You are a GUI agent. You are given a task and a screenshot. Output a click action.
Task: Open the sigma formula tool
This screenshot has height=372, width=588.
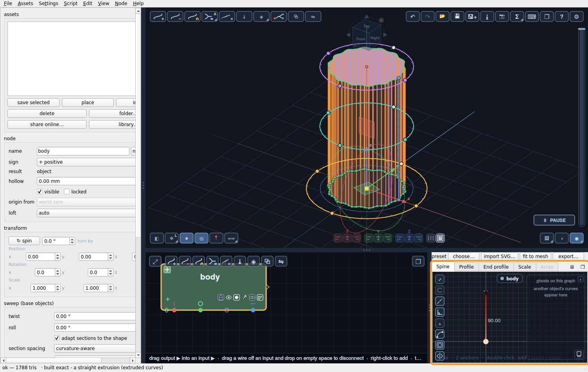(517, 16)
